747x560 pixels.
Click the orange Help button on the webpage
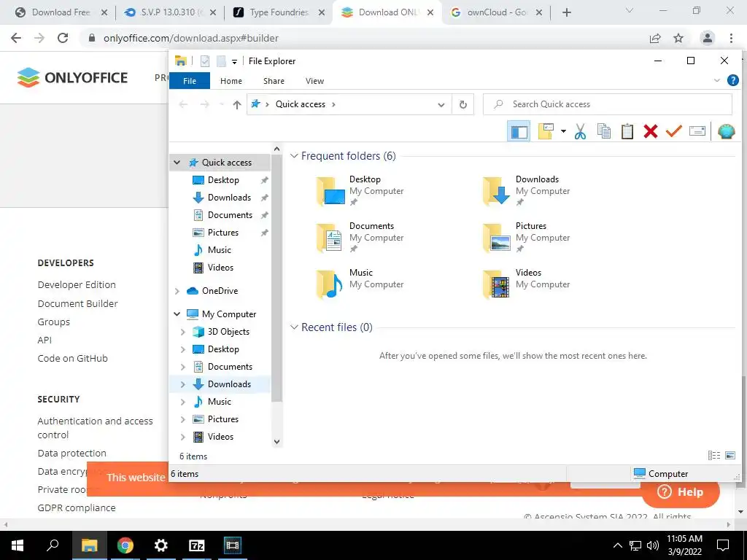click(x=681, y=492)
